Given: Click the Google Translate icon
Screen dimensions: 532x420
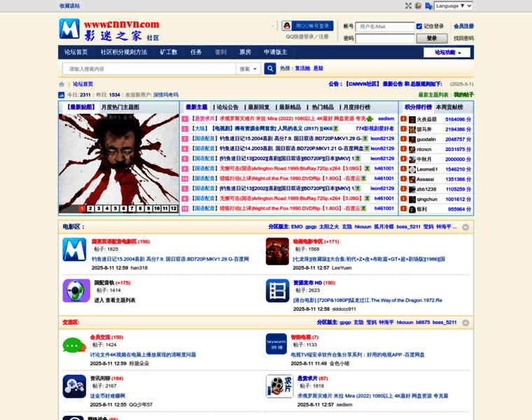Looking at the screenshot, I should (x=428, y=6).
